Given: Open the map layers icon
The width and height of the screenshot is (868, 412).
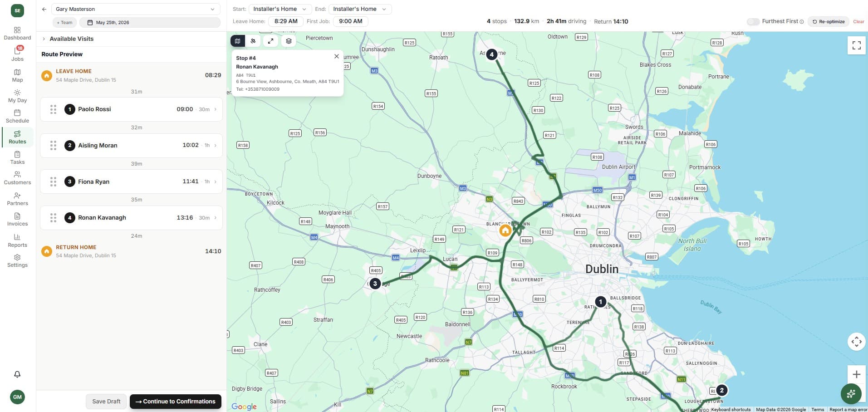Looking at the screenshot, I should tap(289, 41).
